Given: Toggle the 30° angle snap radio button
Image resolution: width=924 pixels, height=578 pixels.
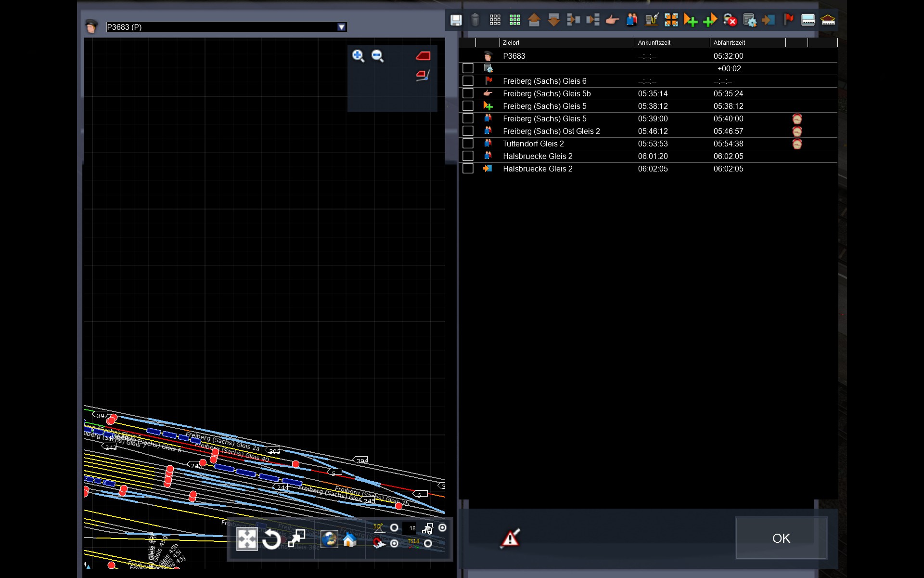Looking at the screenshot, I should (x=394, y=528).
